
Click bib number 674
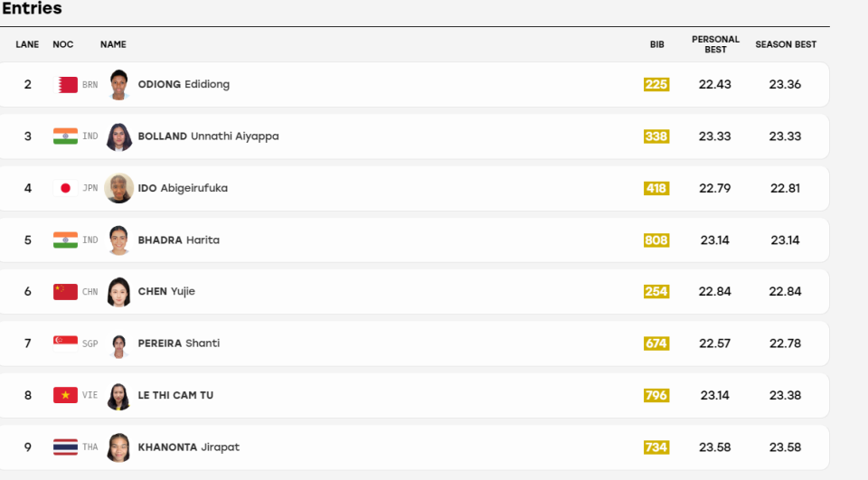pyautogui.click(x=656, y=344)
